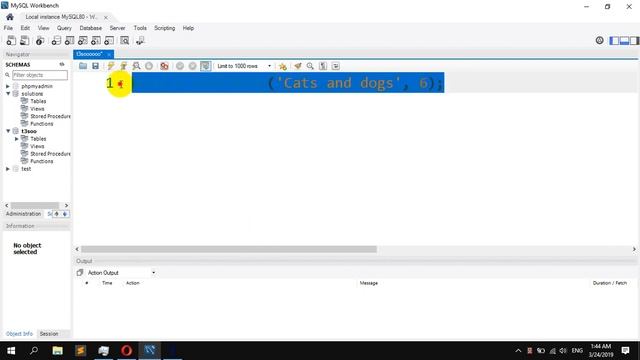
Task: Select Local instance MySQL80 connection tab
Action: tap(61, 17)
